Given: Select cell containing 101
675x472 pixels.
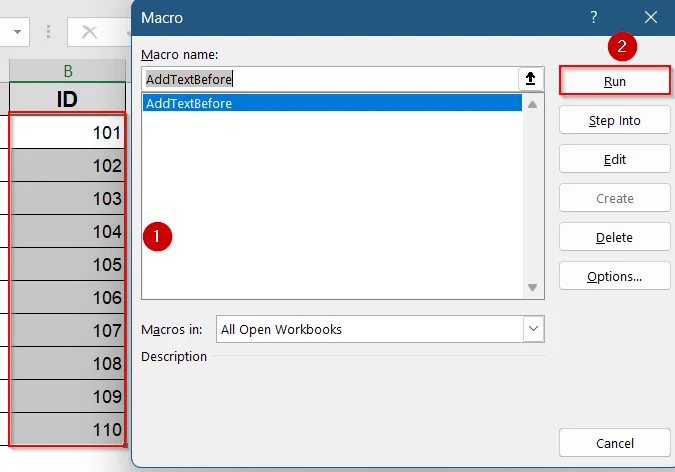Looking at the screenshot, I should tap(68, 132).
